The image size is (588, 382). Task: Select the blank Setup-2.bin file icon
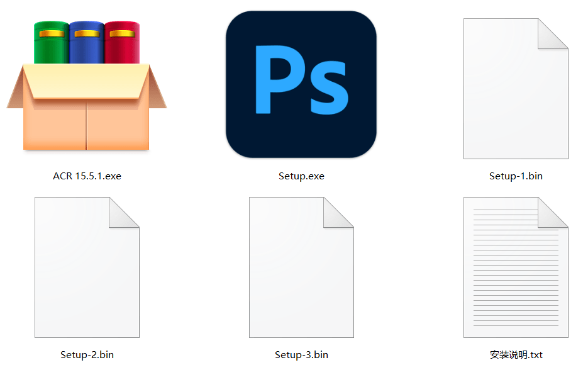tap(87, 267)
